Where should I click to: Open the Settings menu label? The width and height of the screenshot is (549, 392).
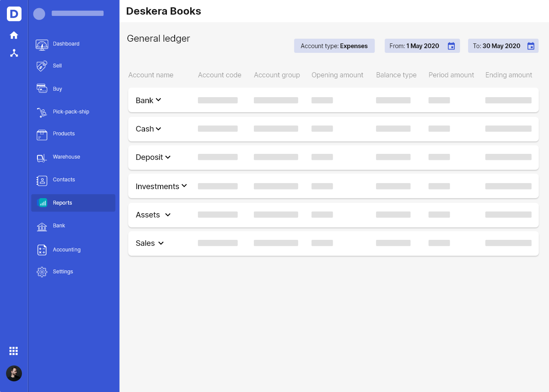[x=63, y=272]
